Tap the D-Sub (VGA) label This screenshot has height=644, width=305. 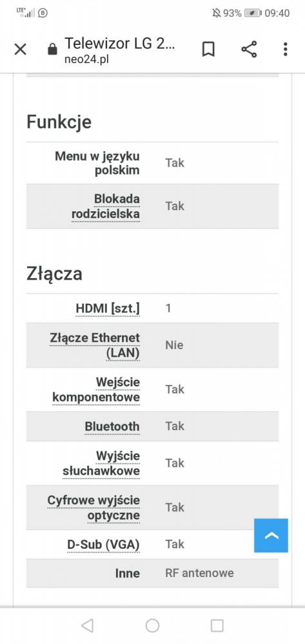(x=104, y=545)
